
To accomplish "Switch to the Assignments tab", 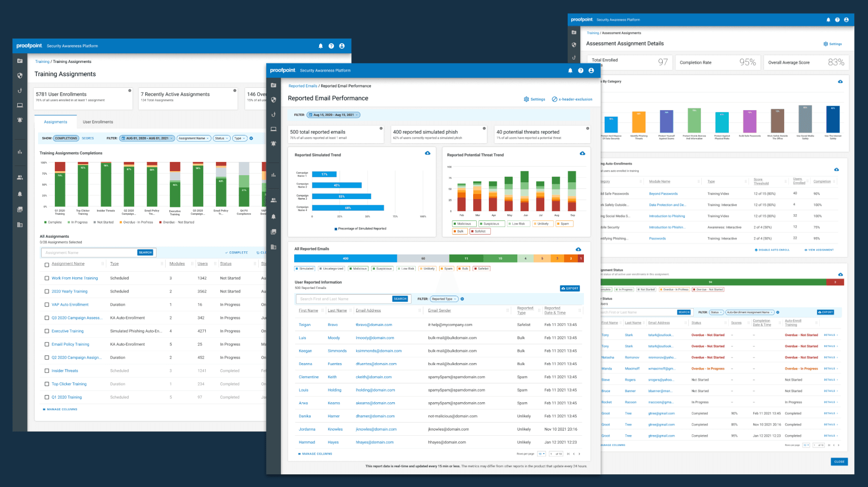I will tap(55, 122).
